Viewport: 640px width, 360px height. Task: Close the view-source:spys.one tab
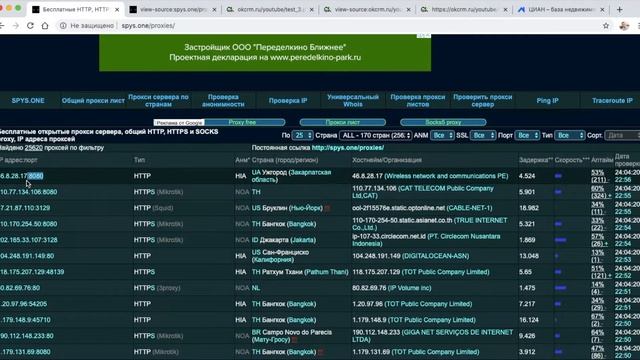(214, 9)
